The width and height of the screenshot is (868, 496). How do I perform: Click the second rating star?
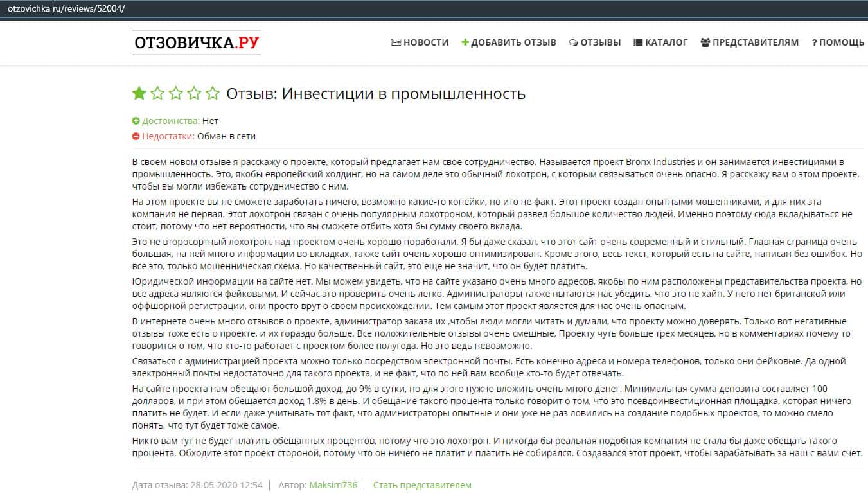tap(157, 94)
